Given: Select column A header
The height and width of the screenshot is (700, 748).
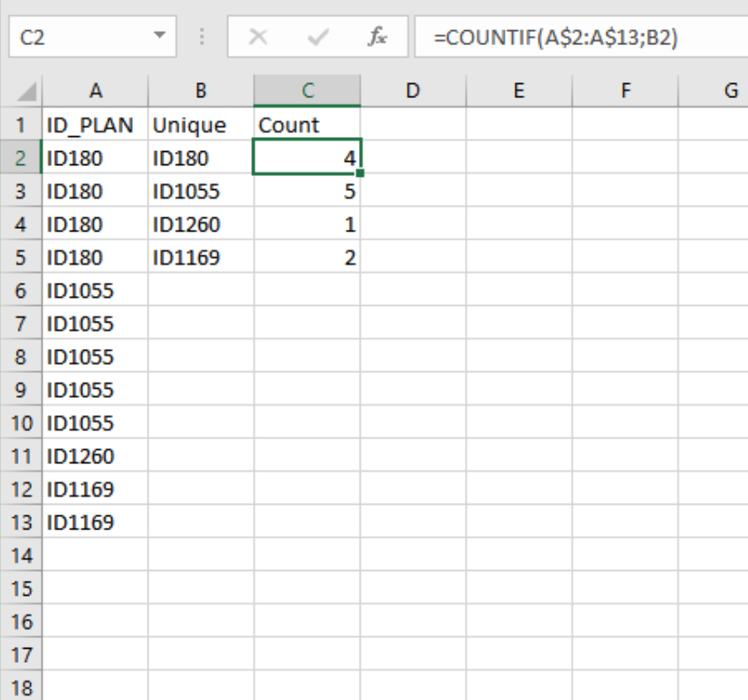Looking at the screenshot, I should click(94, 90).
